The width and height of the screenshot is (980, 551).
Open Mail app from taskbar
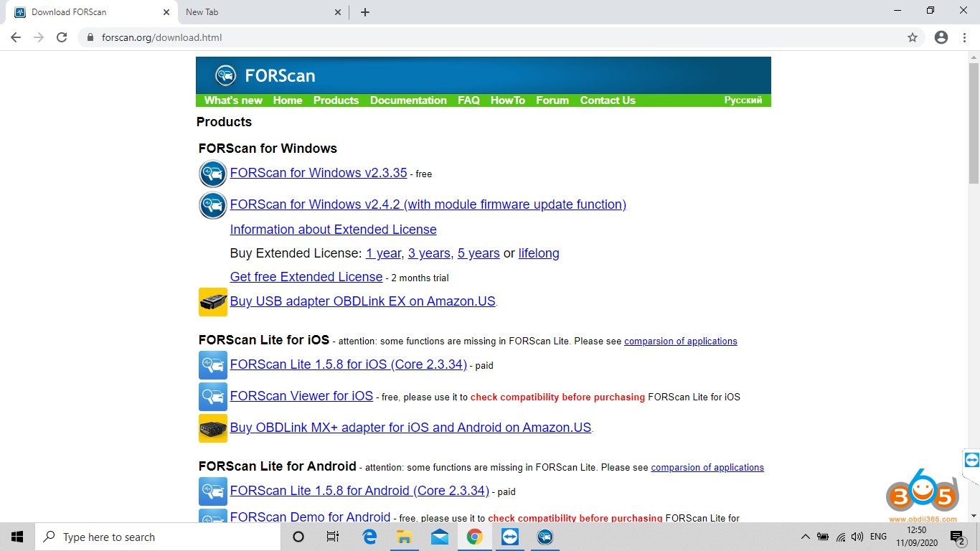pyautogui.click(x=440, y=537)
